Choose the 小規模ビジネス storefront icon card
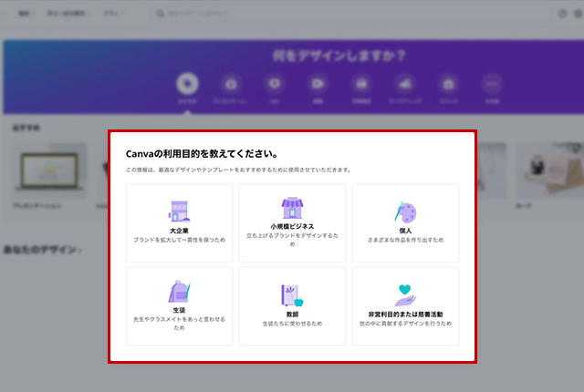584x392 pixels. tap(292, 222)
